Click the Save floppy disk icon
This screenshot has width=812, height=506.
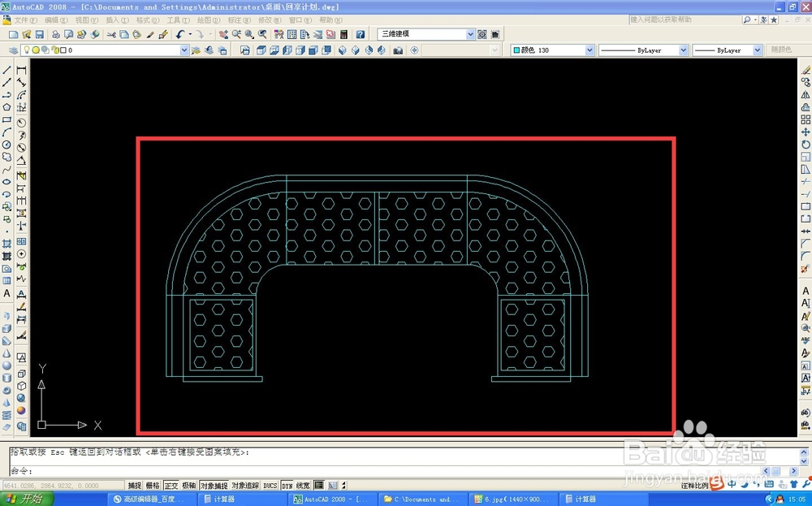(39, 34)
